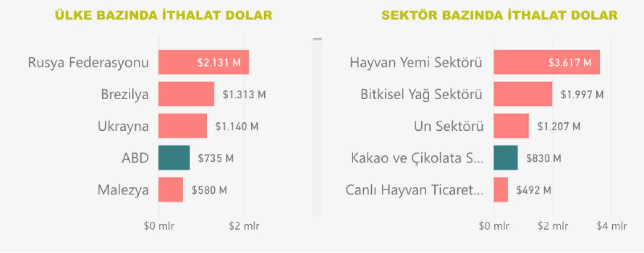Viewport: 644px width, 253px height.
Task: Select the Hayvan Yemi Sektörü bar
Action: (x=546, y=62)
